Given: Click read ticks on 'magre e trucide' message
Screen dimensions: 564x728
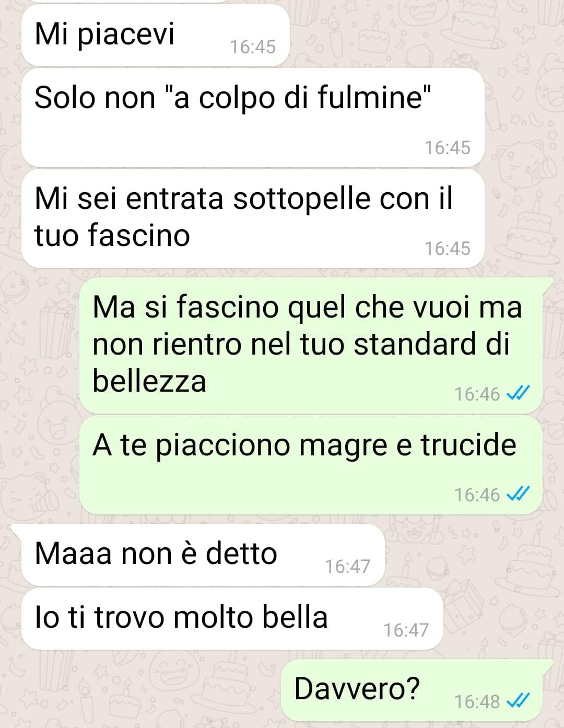Looking at the screenshot, I should point(519,494).
